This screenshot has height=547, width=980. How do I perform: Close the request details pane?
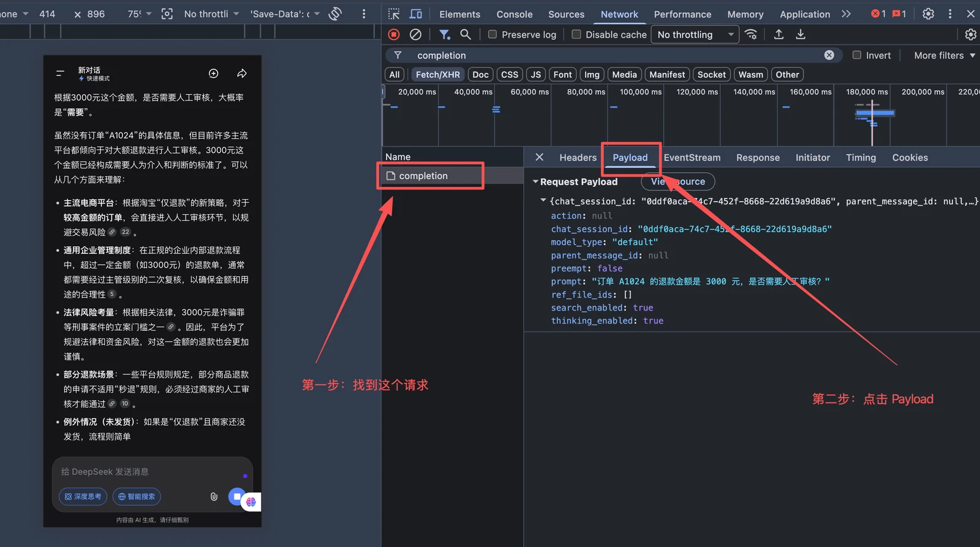[x=539, y=157]
